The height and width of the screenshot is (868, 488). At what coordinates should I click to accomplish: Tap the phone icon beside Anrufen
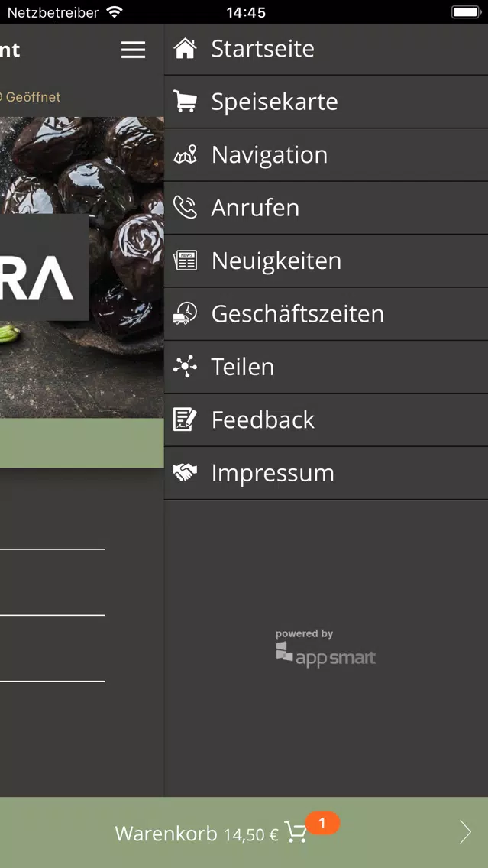185,208
